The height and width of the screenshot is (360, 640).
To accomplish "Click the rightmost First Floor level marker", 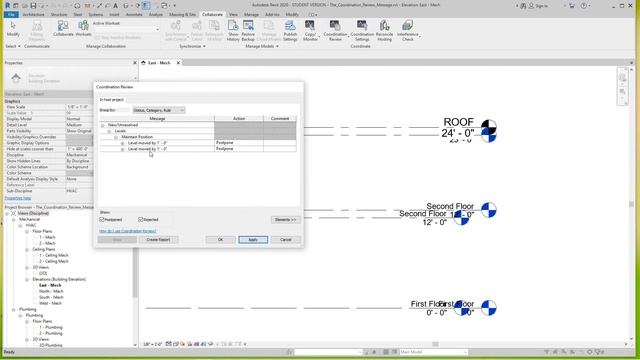I will tap(489, 308).
